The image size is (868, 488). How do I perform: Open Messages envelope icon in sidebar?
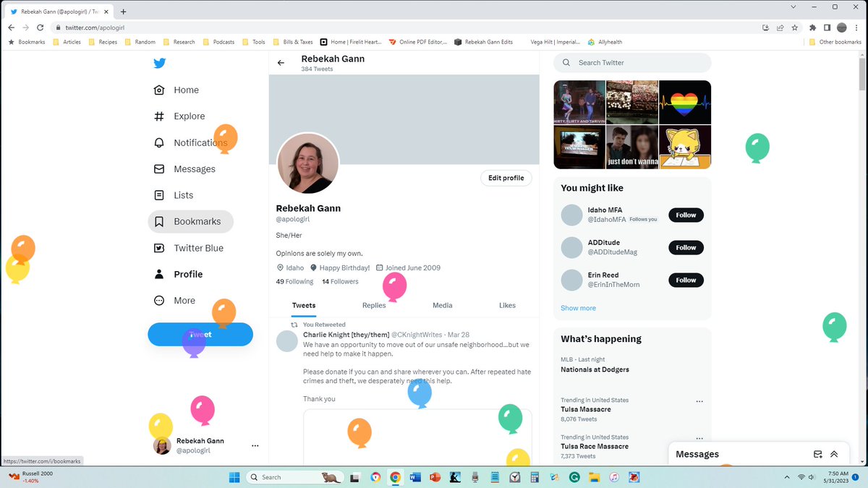point(159,169)
